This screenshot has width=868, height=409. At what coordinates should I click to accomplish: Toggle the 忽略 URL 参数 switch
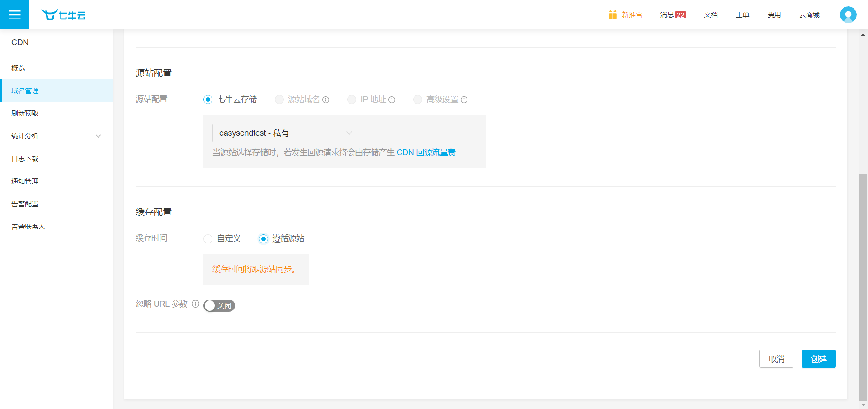pos(219,306)
